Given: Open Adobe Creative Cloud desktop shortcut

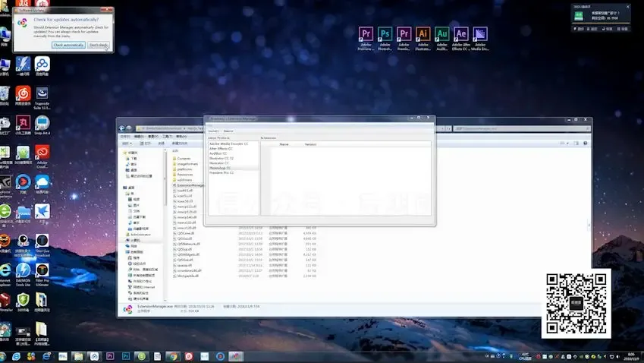Looking at the screenshot, I should click(42, 156).
